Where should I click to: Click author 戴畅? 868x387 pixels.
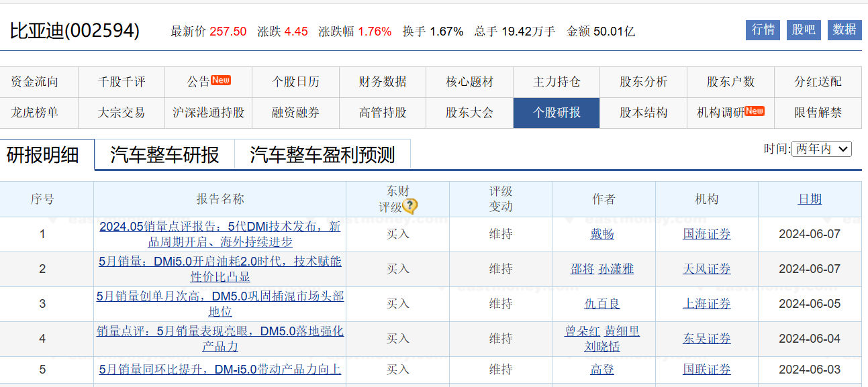[x=602, y=234]
